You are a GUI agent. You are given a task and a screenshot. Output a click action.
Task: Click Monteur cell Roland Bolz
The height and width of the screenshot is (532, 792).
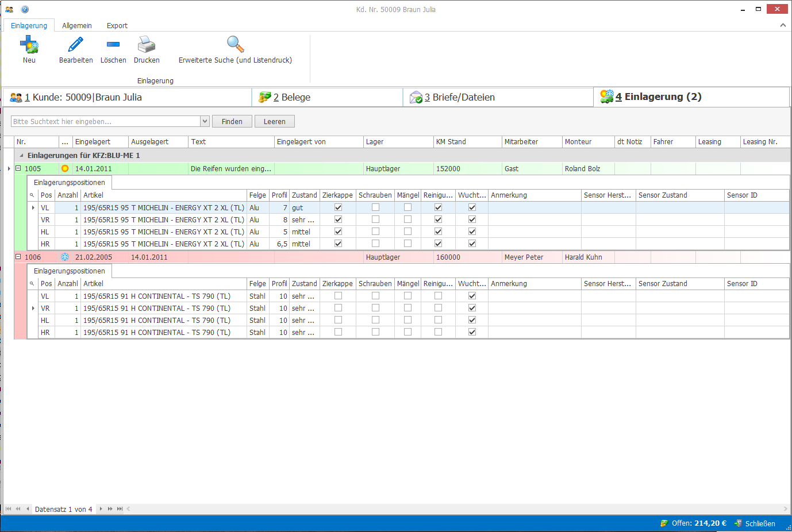pyautogui.click(x=589, y=168)
